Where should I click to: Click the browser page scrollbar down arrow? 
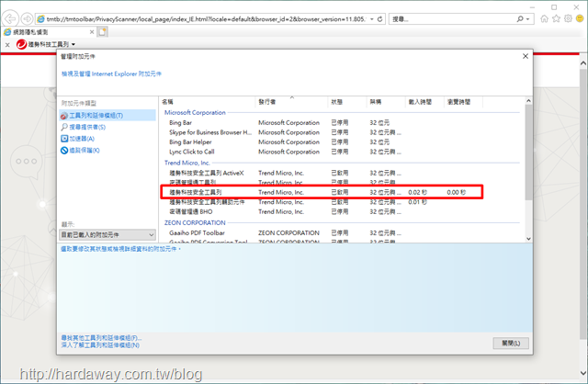(x=583, y=373)
